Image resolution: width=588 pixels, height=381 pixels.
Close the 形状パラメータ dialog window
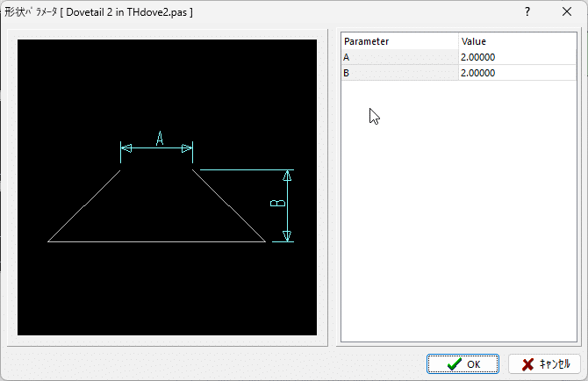[566, 12]
